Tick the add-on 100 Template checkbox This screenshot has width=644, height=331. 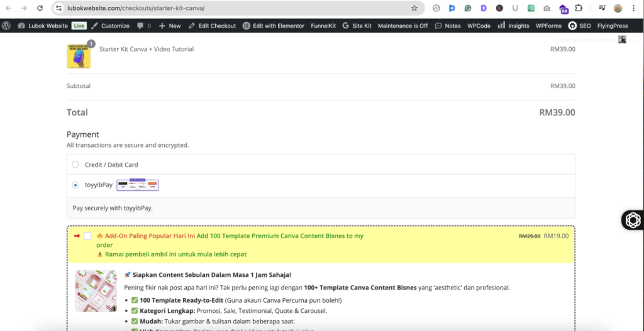click(x=87, y=236)
